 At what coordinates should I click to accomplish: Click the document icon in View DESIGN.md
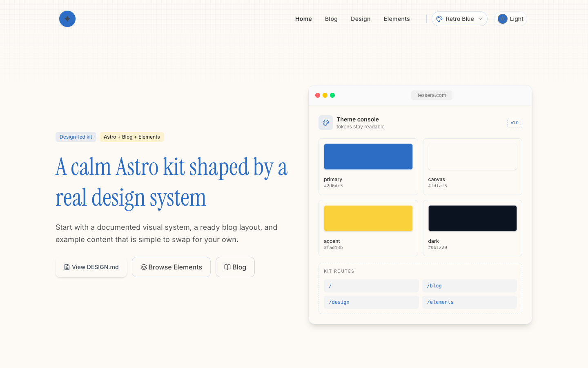point(67,267)
